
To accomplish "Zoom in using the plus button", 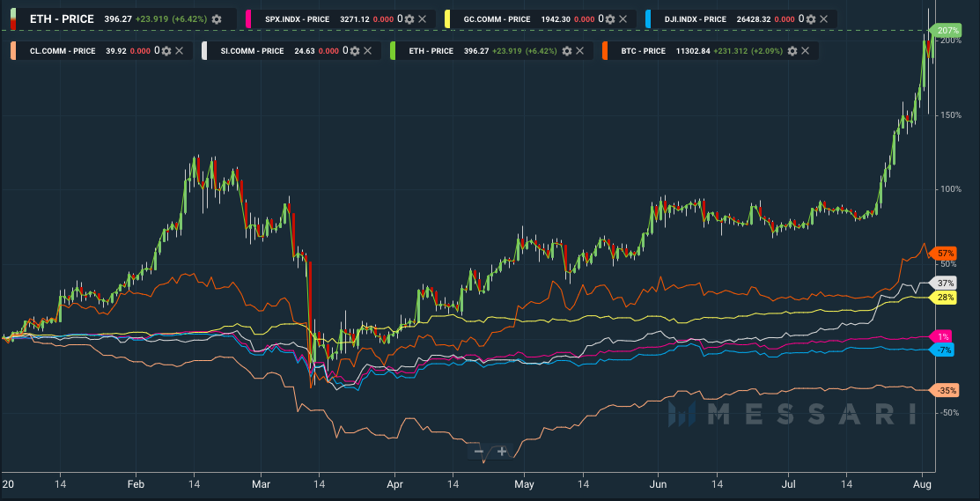I will click(x=502, y=452).
